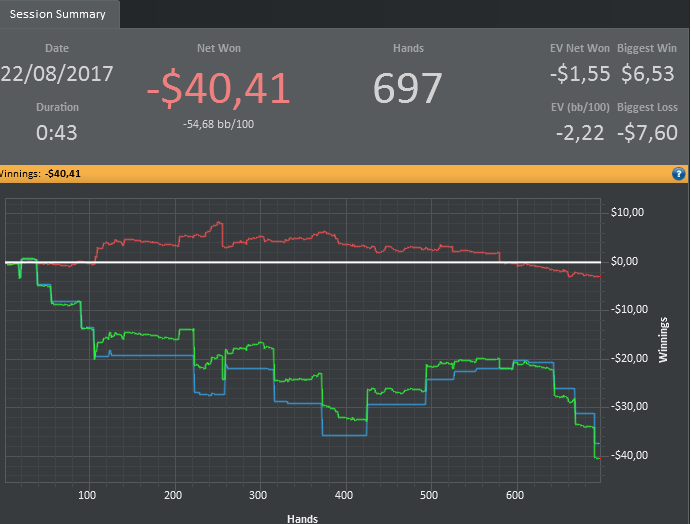Open the Session Summary tab
Image resolution: width=691 pixels, height=524 pixels.
[x=58, y=14]
